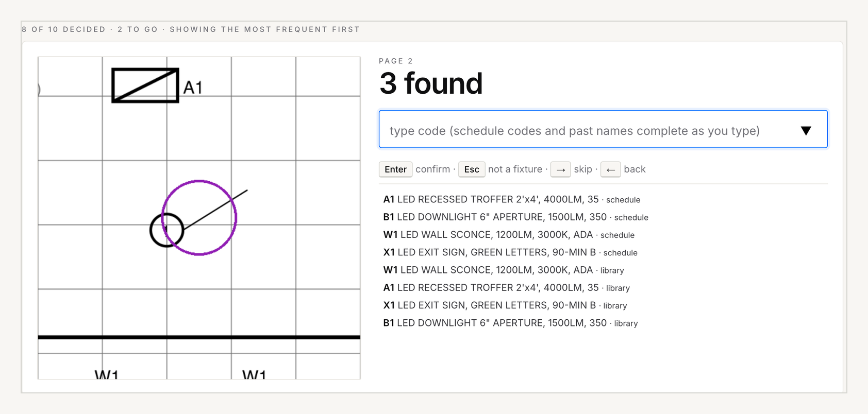Click the "3 found" heading
This screenshot has width=868, height=414.
click(x=431, y=83)
